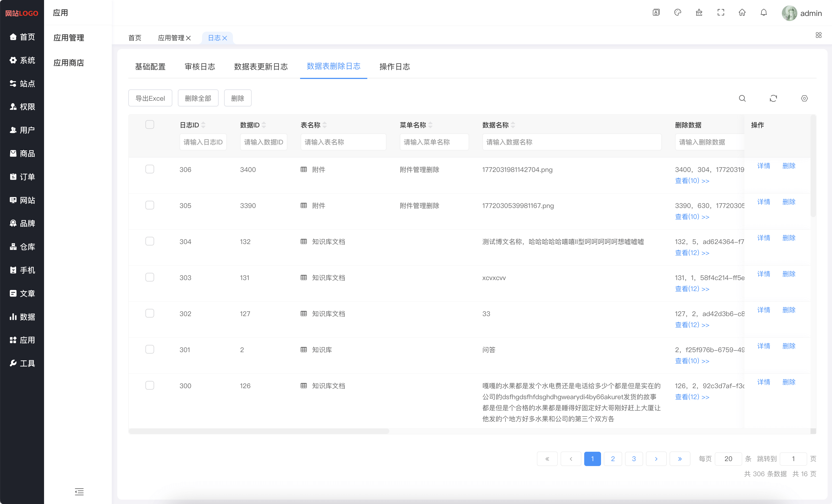This screenshot has height=504, width=832.
Task: Select checkbox for log ID 306
Action: 149,169
